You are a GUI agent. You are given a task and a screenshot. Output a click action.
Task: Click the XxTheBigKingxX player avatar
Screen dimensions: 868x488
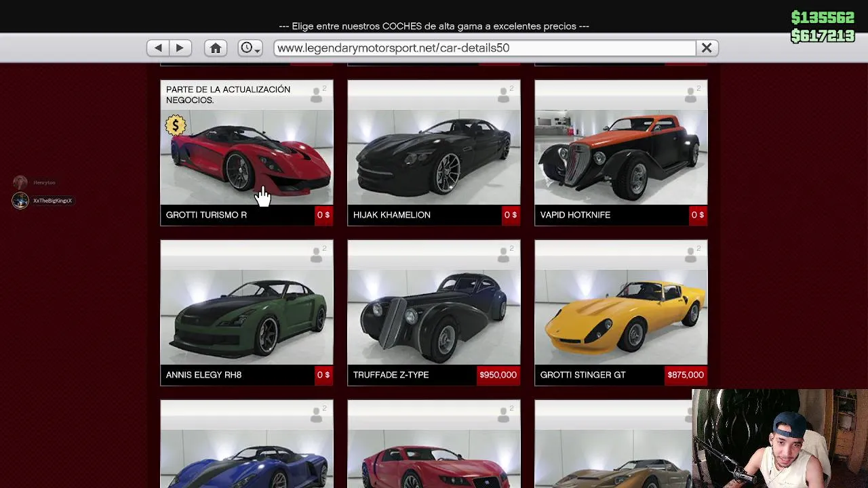(x=20, y=201)
